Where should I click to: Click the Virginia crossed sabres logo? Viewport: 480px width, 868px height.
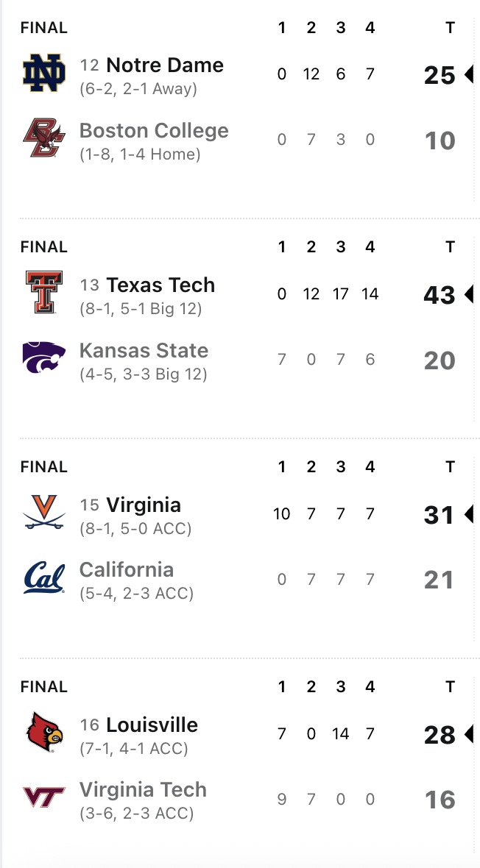(x=43, y=513)
